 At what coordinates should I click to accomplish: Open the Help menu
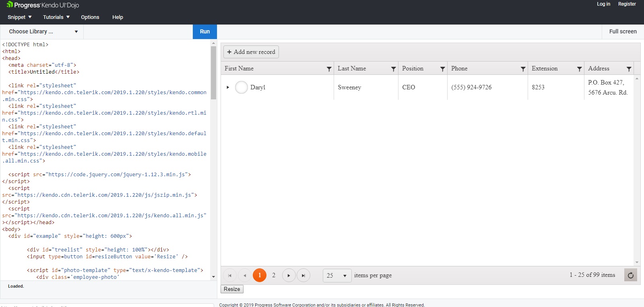tap(118, 17)
